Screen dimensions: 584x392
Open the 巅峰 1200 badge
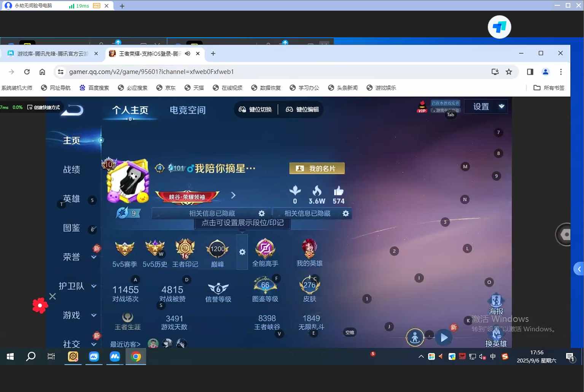(217, 249)
